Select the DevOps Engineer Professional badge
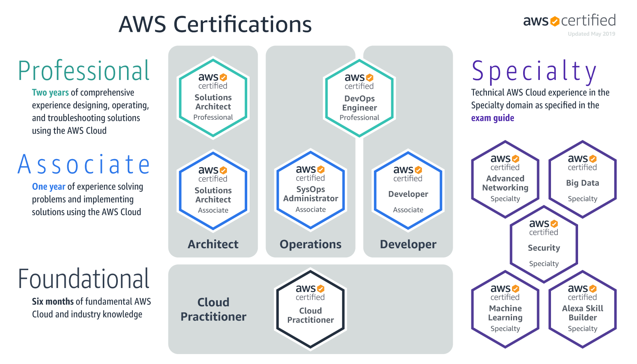The width and height of the screenshot is (637, 364). 359,98
